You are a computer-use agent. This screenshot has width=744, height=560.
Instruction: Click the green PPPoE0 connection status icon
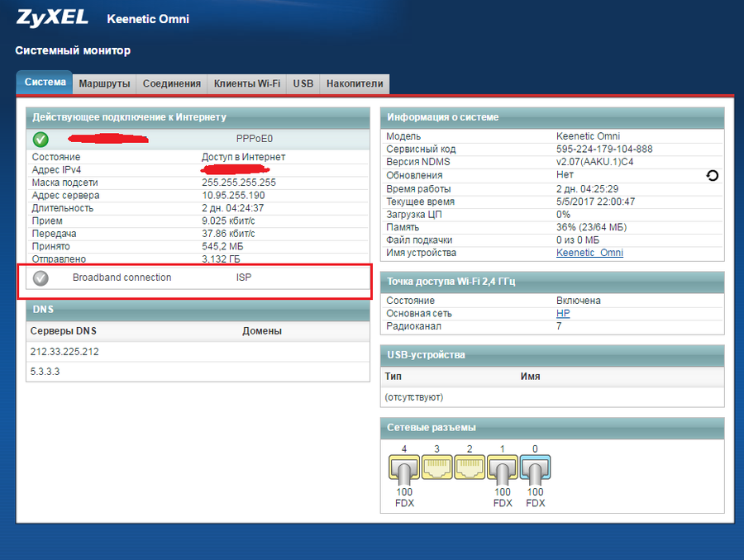[41, 139]
